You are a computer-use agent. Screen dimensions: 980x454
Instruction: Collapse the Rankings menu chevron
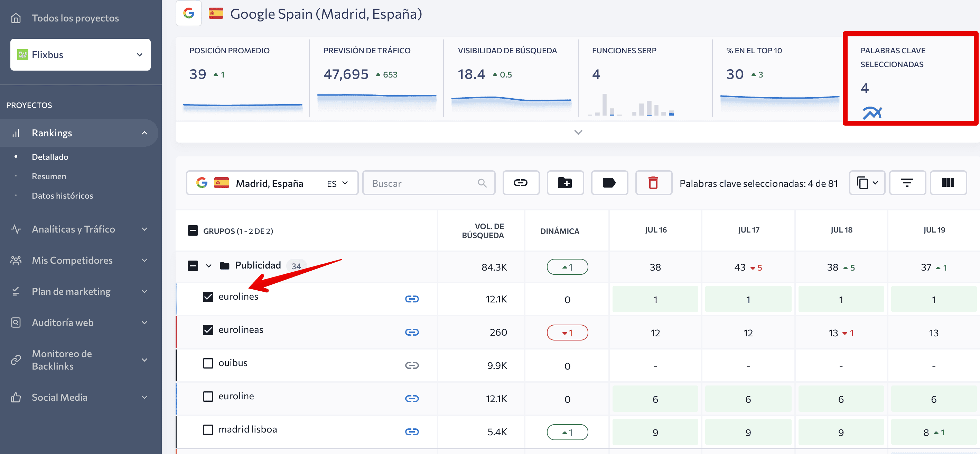click(x=144, y=133)
